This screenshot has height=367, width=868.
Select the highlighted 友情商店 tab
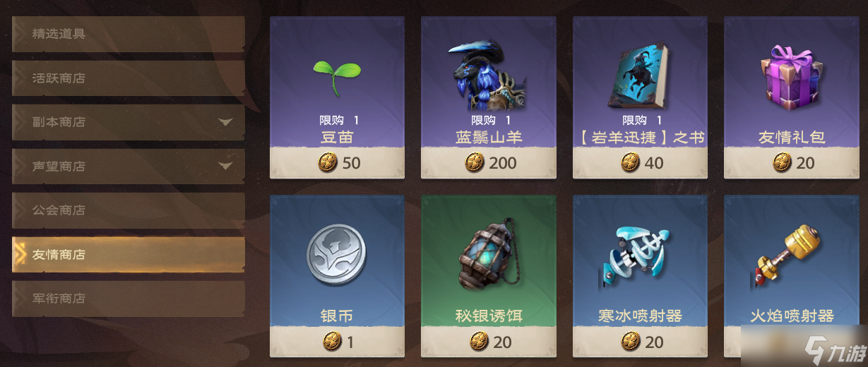(129, 255)
